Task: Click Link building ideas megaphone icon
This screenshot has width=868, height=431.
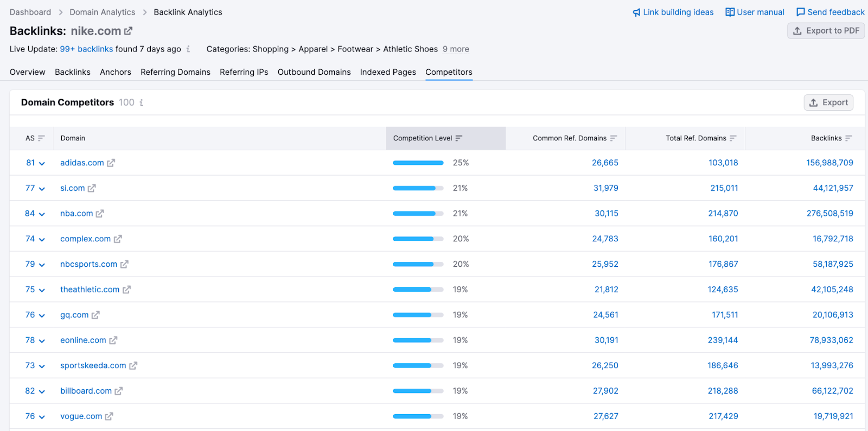Action: (x=637, y=12)
